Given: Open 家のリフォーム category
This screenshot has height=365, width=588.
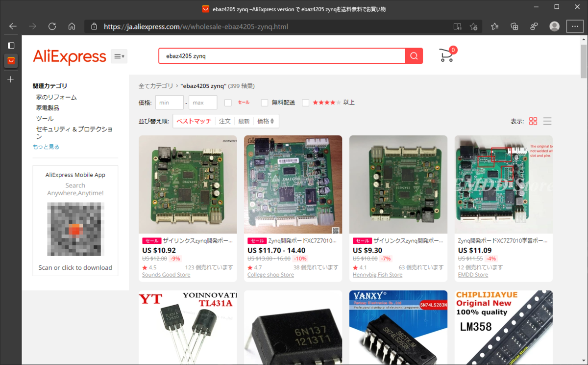Looking at the screenshot, I should click(x=56, y=97).
